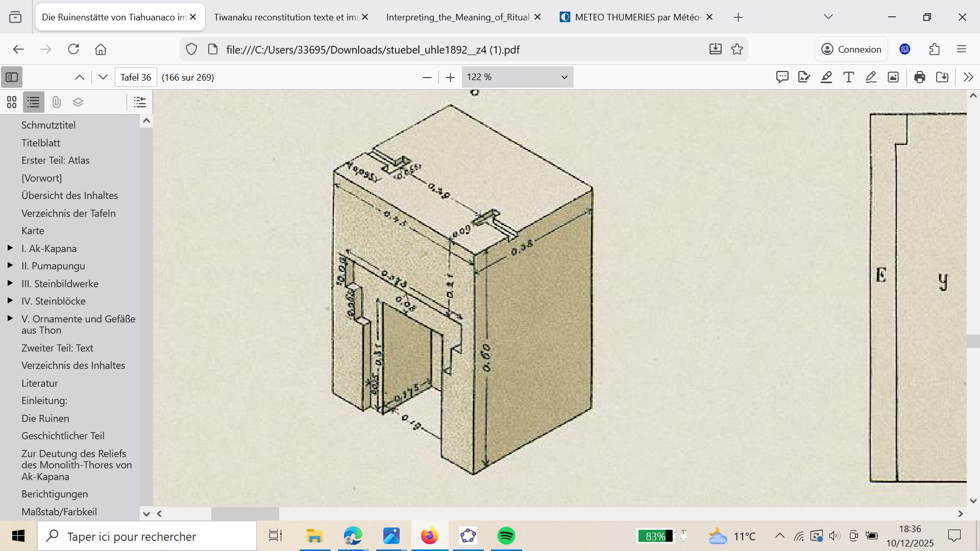The width and height of the screenshot is (980, 551).
Task: Open the 122 % zoom level dropdown
Action: pyautogui.click(x=517, y=77)
